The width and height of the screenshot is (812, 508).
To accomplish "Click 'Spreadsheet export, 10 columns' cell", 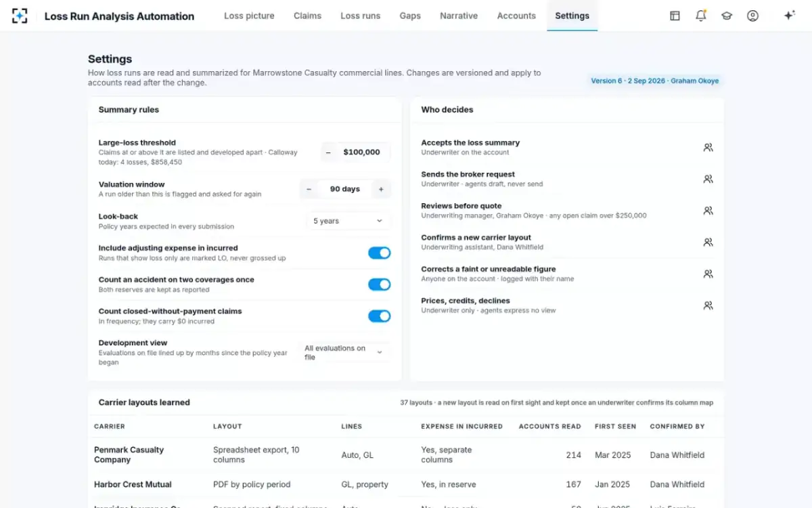I will pos(256,454).
